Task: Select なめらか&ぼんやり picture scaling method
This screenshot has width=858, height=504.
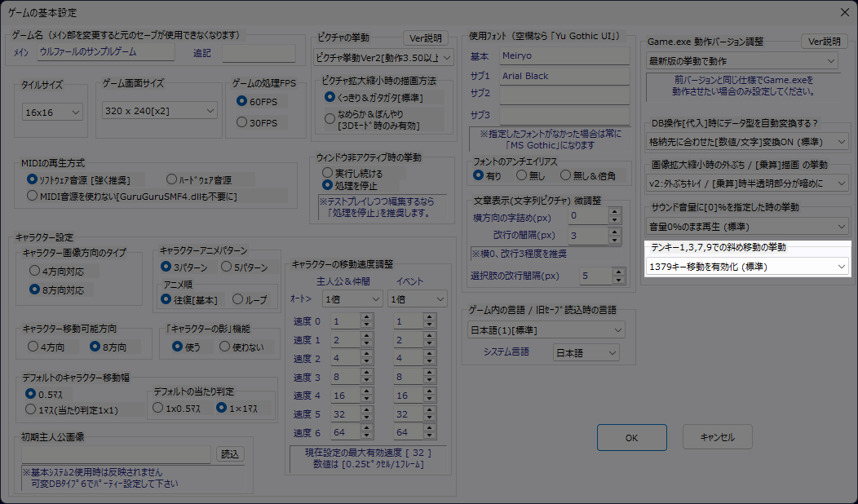Action: click(x=330, y=118)
